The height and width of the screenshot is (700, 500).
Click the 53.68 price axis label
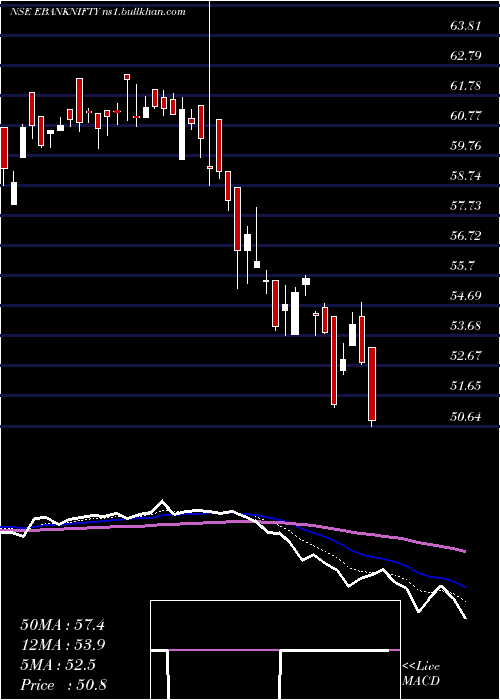[466, 326]
